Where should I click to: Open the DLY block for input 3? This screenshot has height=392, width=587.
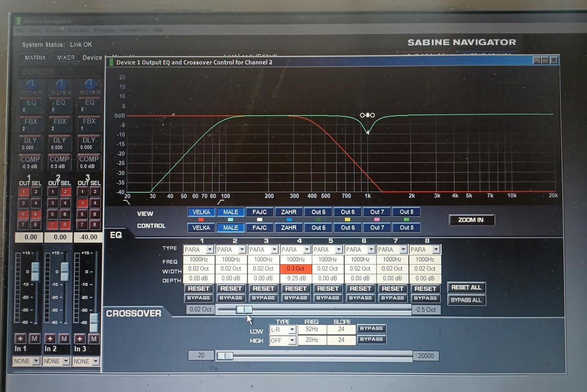pos(89,140)
